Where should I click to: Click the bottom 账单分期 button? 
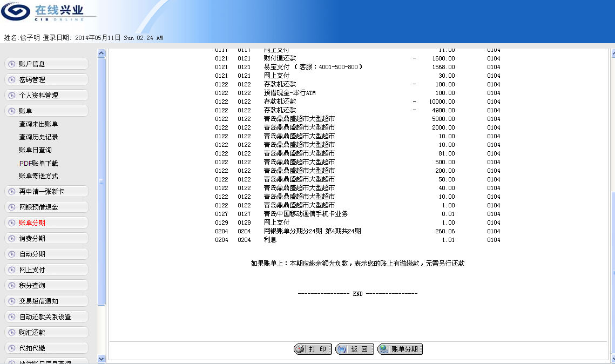point(400,349)
